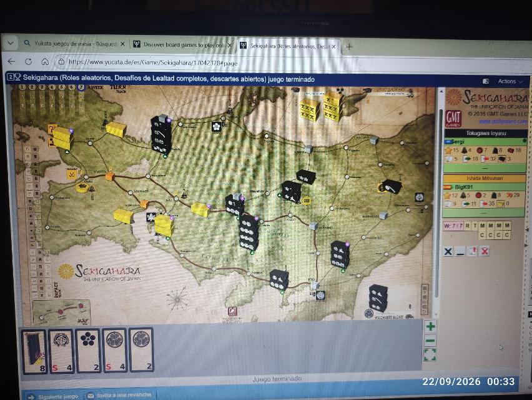Open the green fullscreen map view icon
The height and width of the screenshot is (400, 532).
coord(430,355)
